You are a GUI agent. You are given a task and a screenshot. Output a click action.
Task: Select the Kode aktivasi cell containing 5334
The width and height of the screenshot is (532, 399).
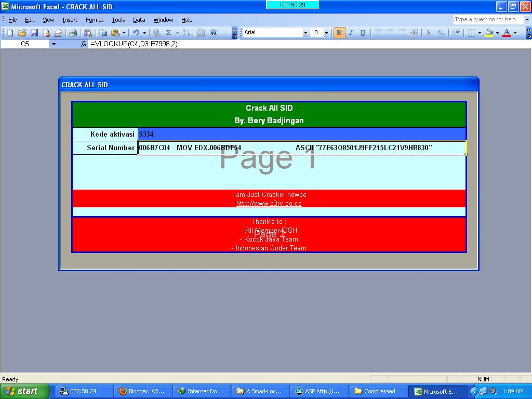(302, 135)
